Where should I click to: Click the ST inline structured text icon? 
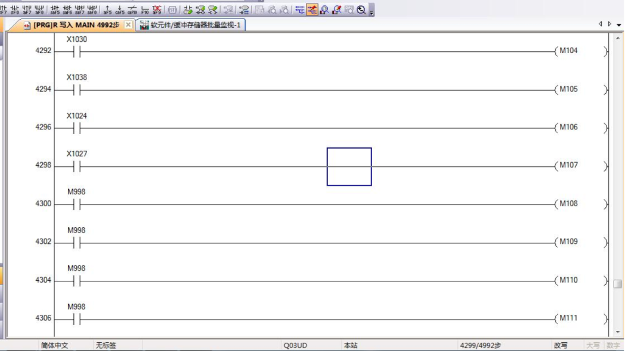172,10
